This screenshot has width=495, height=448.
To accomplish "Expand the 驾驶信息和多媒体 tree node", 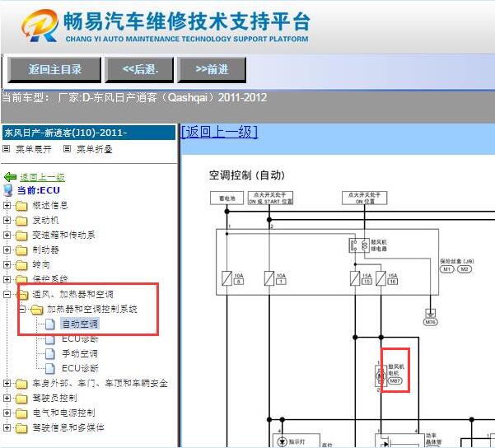I will (7, 427).
